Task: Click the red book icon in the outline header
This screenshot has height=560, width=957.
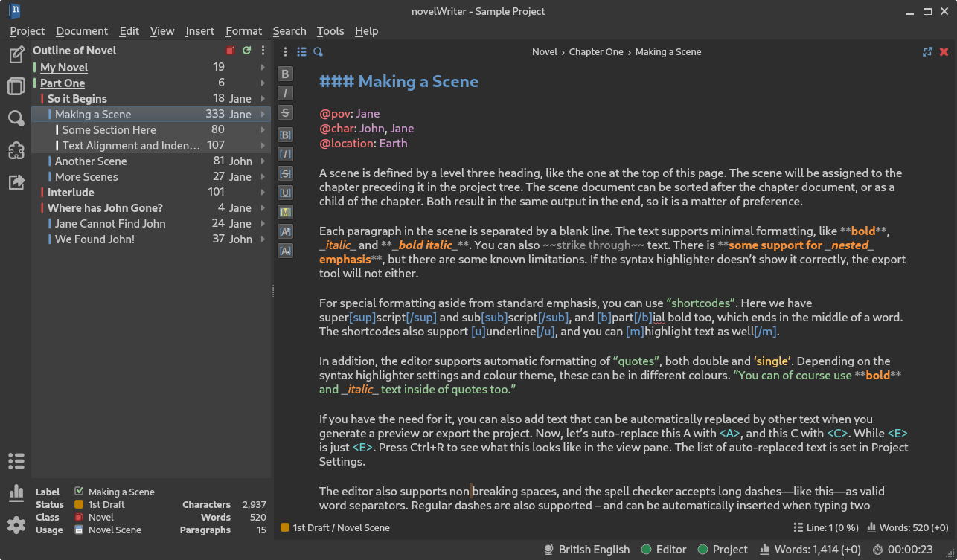Action: click(230, 51)
